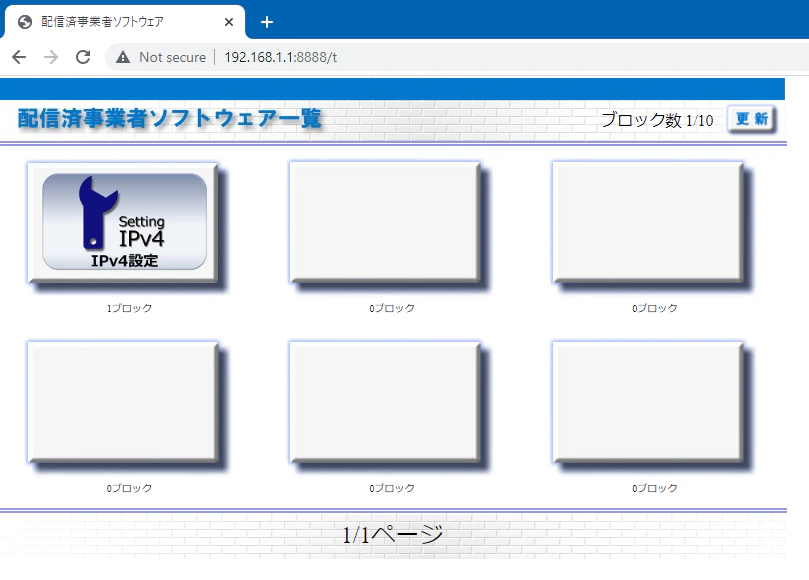The height and width of the screenshot is (580, 809).
Task: Click the browser forward arrow
Action: click(51, 57)
